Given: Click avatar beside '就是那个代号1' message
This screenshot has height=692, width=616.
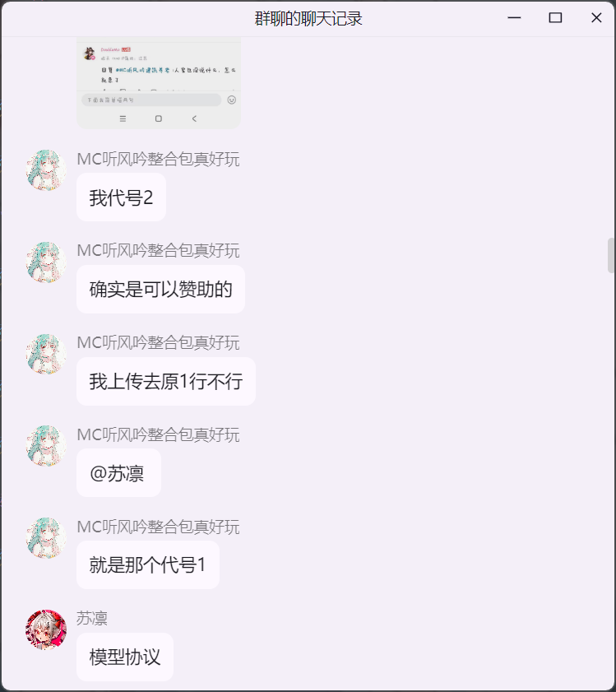Looking at the screenshot, I should [46, 538].
